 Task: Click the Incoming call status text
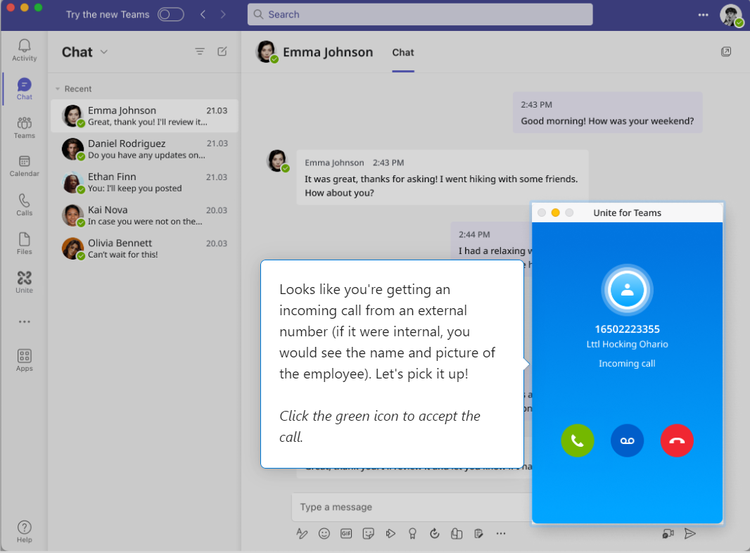[x=627, y=364]
